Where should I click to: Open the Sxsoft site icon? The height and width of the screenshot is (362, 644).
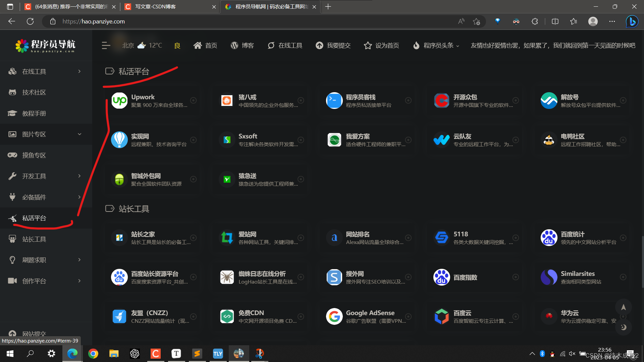pyautogui.click(x=227, y=140)
